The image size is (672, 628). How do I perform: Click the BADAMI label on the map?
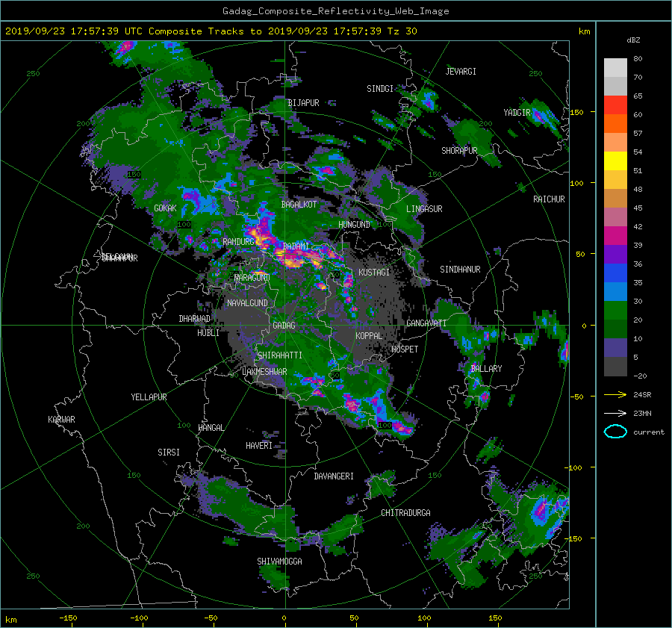(296, 246)
